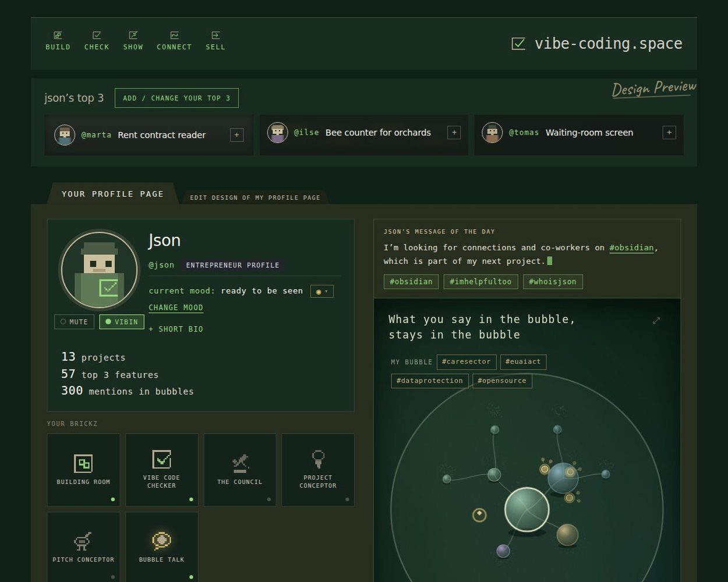Click the Design Preview label
Screen dimensions: 728x582
tap(654, 88)
